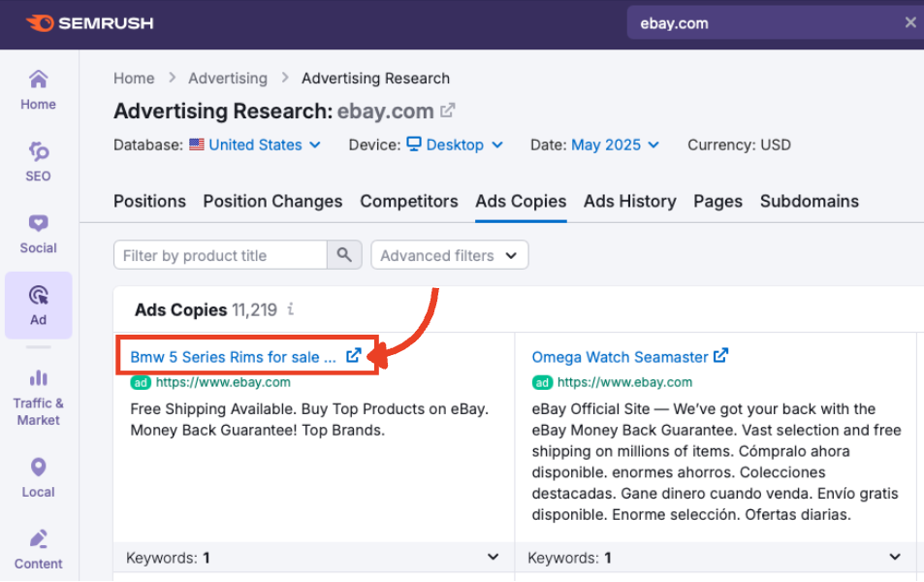Select the Ad section in sidebar
Screen dimensions: 924x582
pyautogui.click(x=38, y=306)
